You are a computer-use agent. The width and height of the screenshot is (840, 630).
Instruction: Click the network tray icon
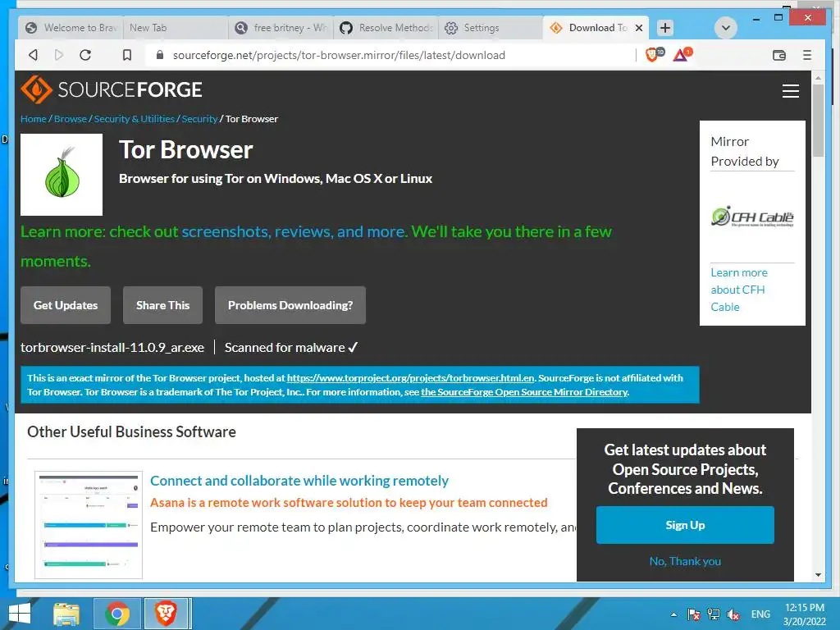pos(713,614)
